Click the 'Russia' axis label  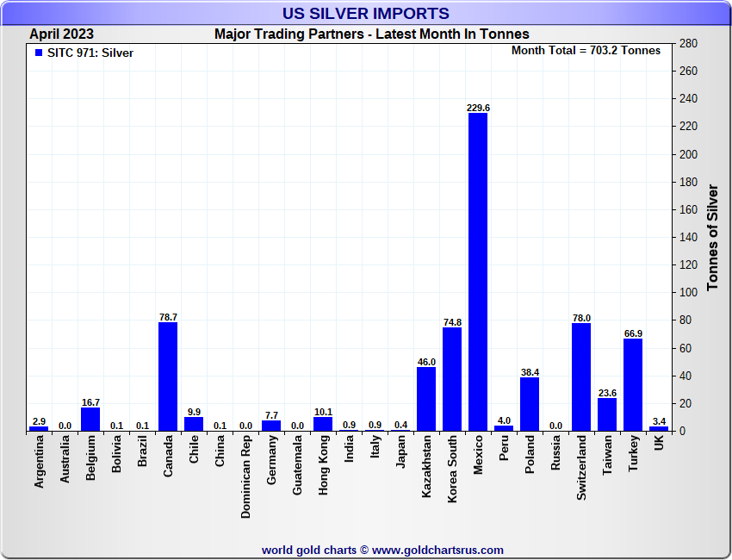pyautogui.click(x=555, y=452)
